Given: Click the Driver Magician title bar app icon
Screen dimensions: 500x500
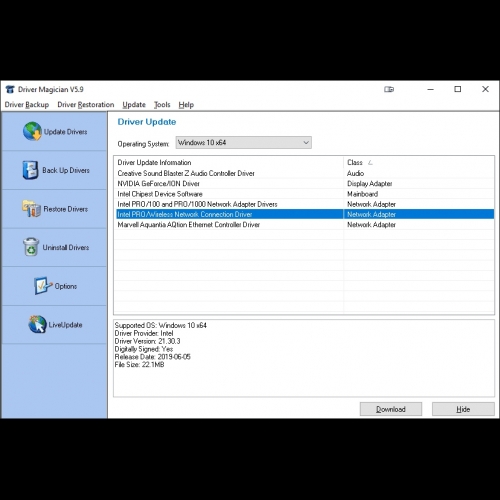Looking at the screenshot, I should pos(10,89).
